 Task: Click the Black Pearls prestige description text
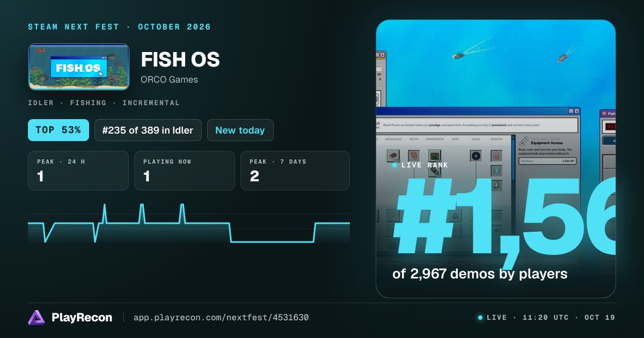461,125
